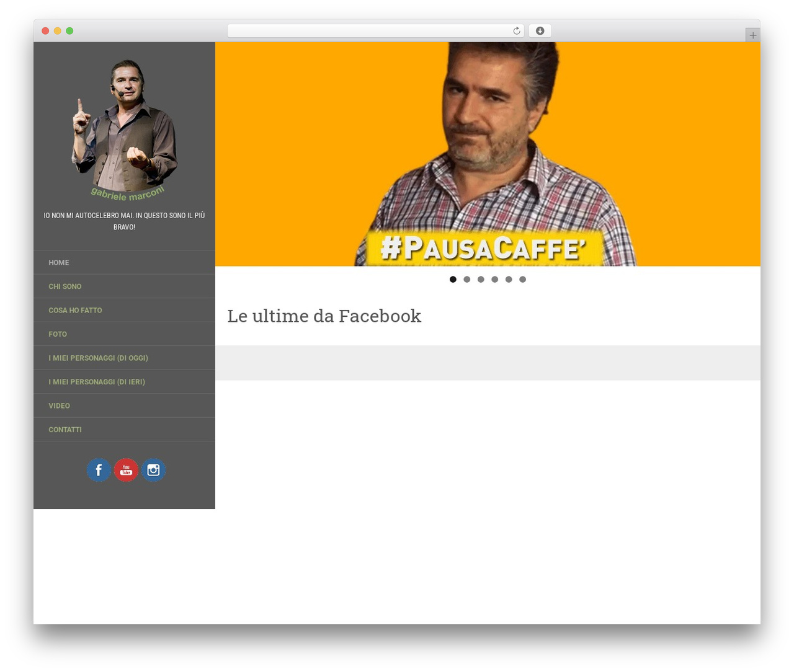Open the YouTube social icon

pos(126,470)
